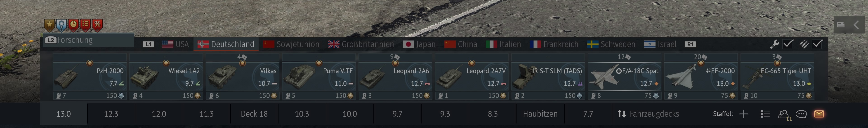Open the mail inbox icon

point(819,114)
